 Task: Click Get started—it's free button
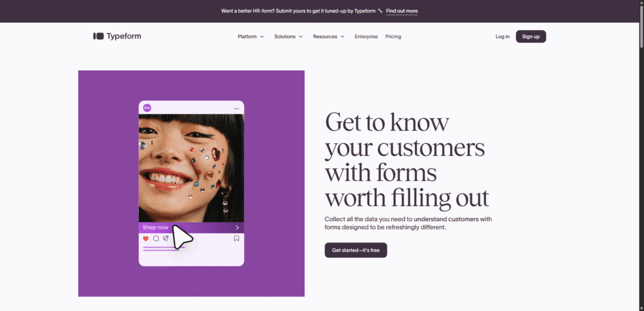[x=356, y=250]
